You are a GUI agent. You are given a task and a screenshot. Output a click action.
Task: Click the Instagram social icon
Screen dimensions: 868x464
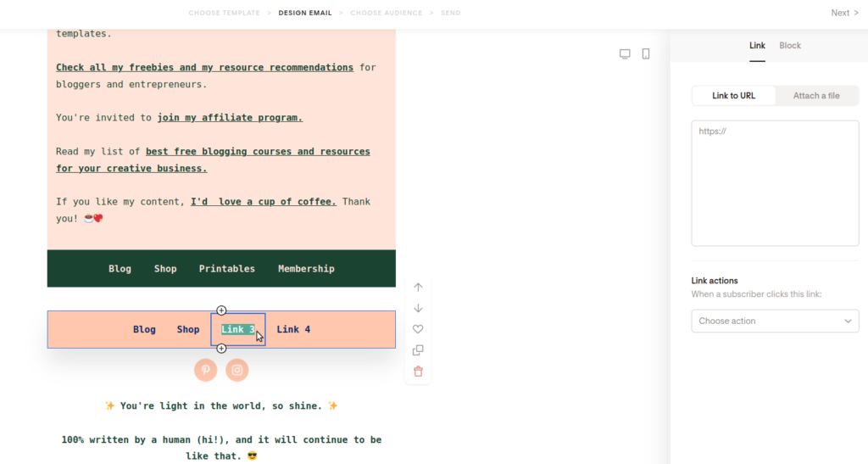point(237,370)
